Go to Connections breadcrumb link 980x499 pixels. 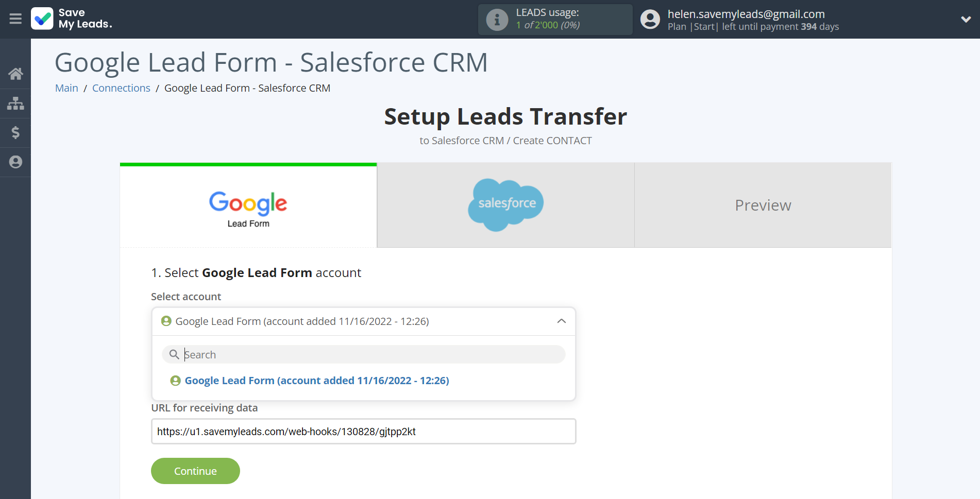tap(121, 88)
